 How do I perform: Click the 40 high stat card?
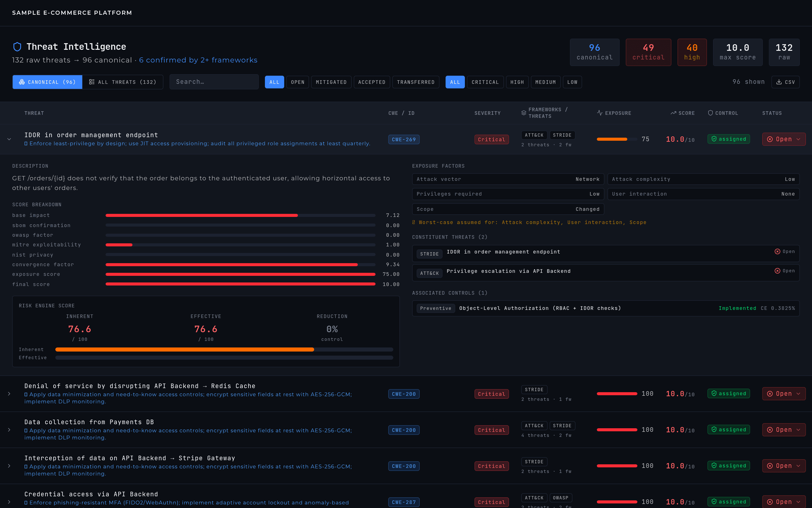[x=692, y=52]
